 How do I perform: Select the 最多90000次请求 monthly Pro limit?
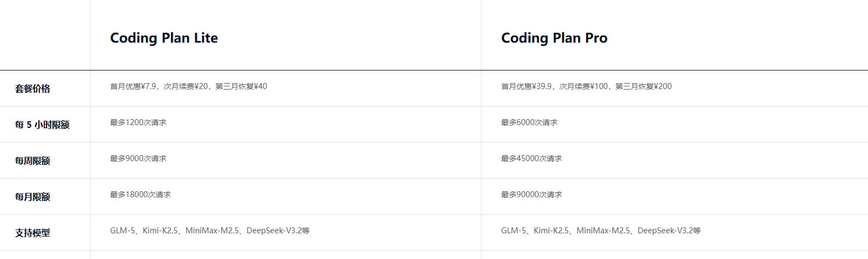tap(531, 195)
